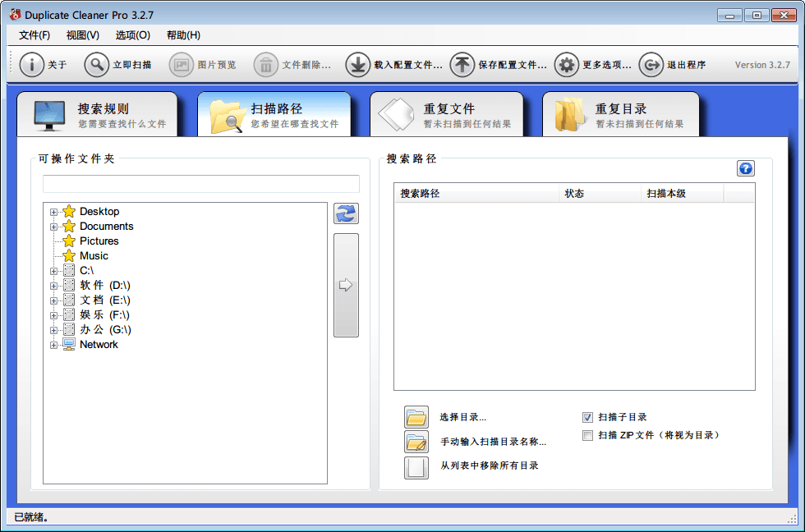805x532 pixels.
Task: Click the 选择目录 folder icon
Action: pos(416,417)
